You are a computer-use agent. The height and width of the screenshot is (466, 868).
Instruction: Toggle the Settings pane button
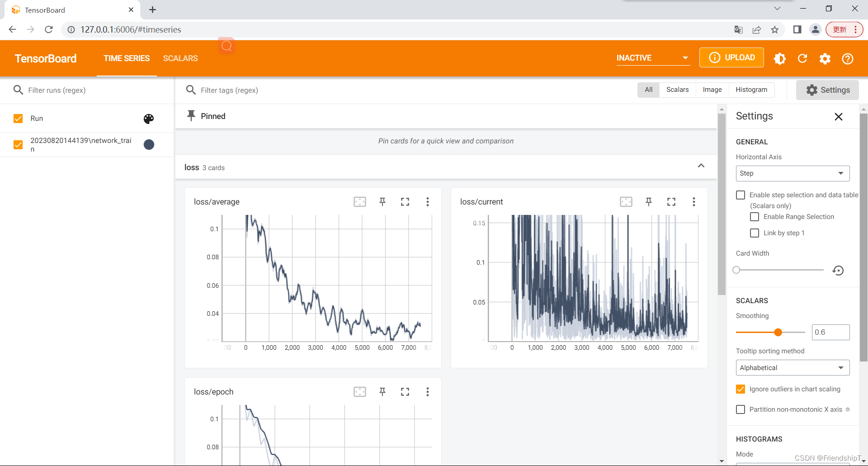click(x=827, y=90)
